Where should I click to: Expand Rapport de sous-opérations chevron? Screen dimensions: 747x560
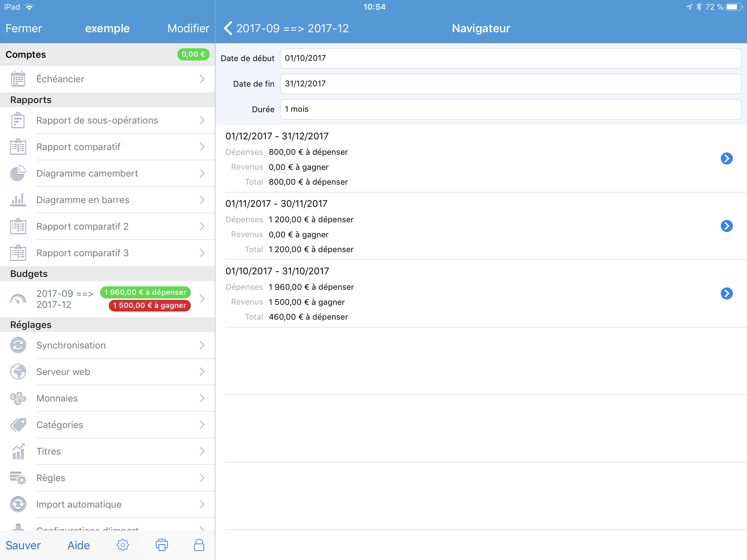pyautogui.click(x=202, y=121)
